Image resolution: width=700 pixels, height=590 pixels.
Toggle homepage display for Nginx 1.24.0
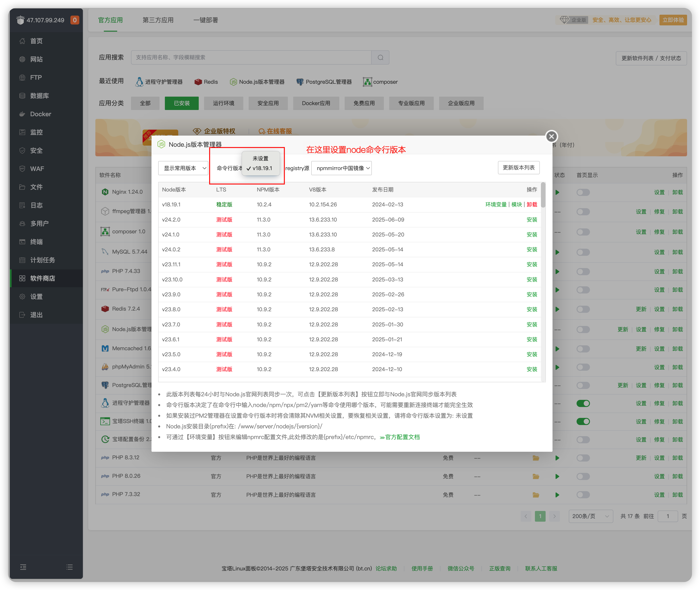point(583,192)
